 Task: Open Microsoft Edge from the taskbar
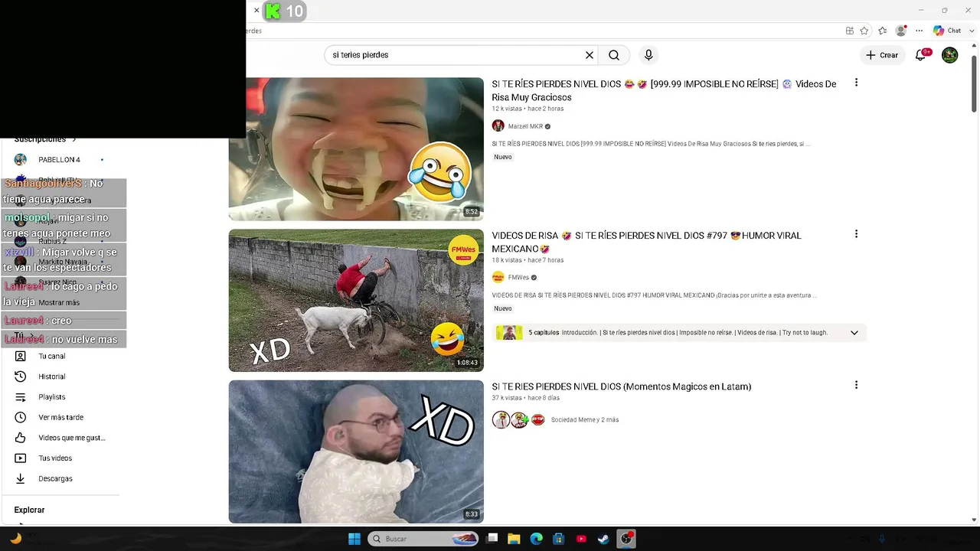click(537, 539)
